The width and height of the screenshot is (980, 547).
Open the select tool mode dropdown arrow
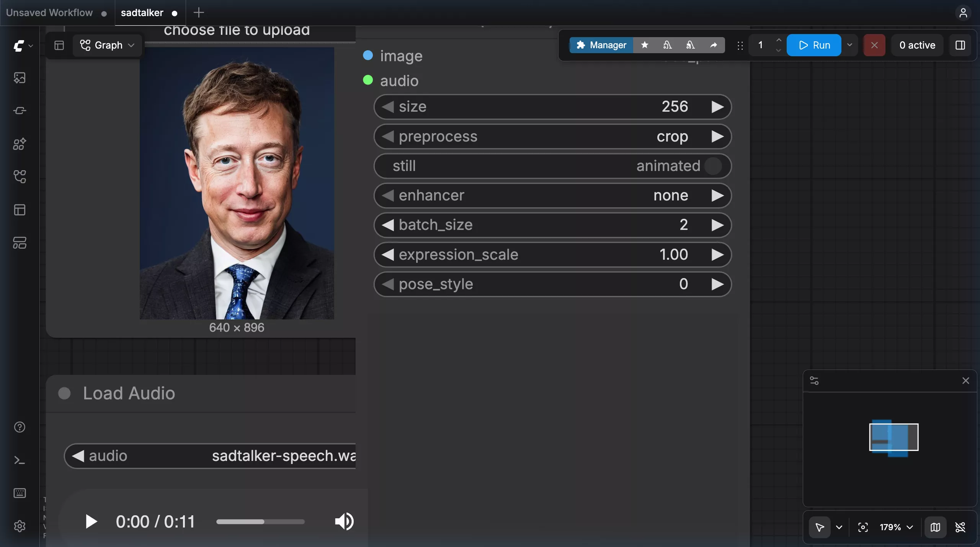coord(839,527)
